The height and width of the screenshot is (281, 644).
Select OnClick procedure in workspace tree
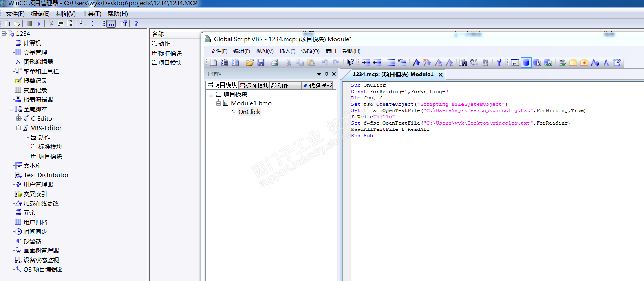click(x=249, y=112)
